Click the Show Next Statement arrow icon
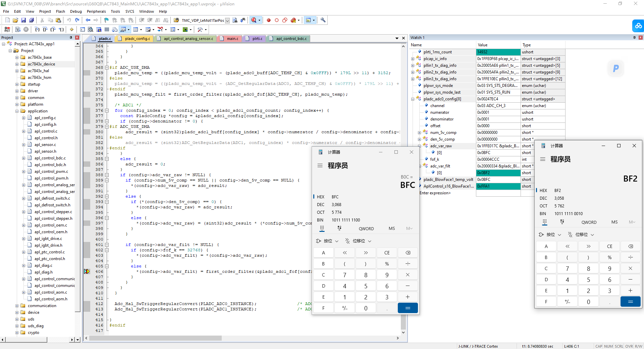644x349 pixels. pyautogui.click(x=71, y=30)
